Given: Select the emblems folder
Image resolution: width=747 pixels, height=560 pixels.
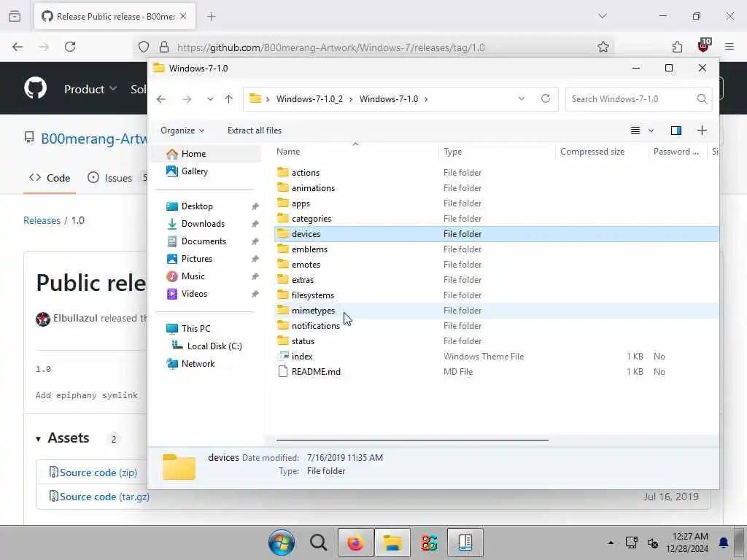Looking at the screenshot, I should [309, 249].
